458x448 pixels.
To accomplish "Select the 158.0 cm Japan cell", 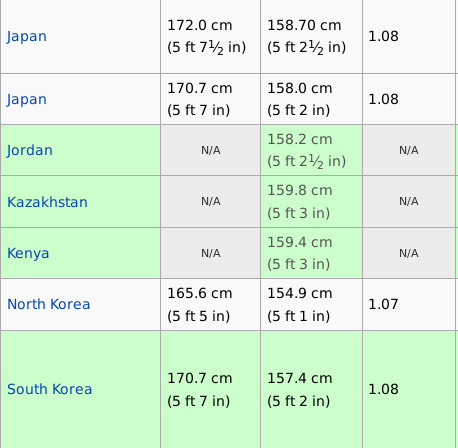I will [311, 99].
